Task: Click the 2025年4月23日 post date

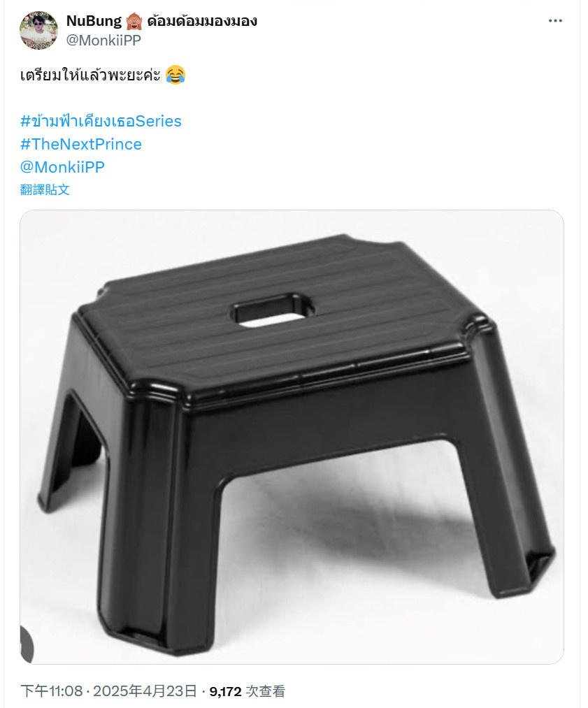Action: click(x=145, y=691)
